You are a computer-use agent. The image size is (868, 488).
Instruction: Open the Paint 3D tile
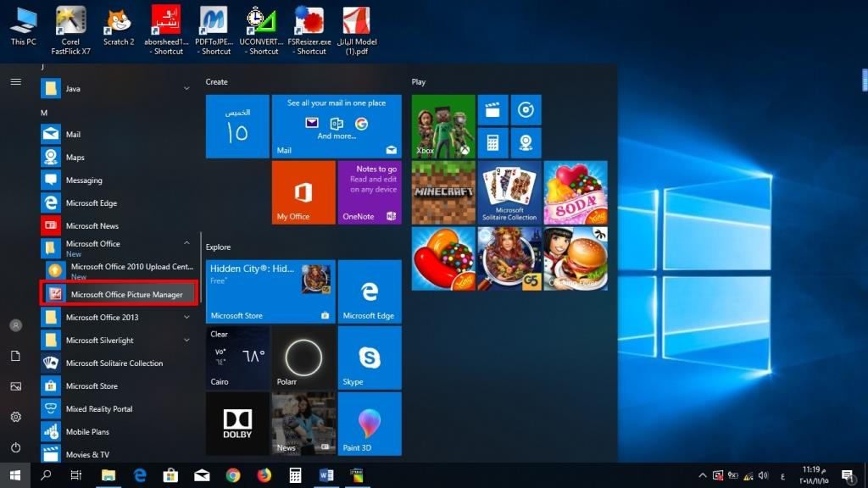coord(370,424)
